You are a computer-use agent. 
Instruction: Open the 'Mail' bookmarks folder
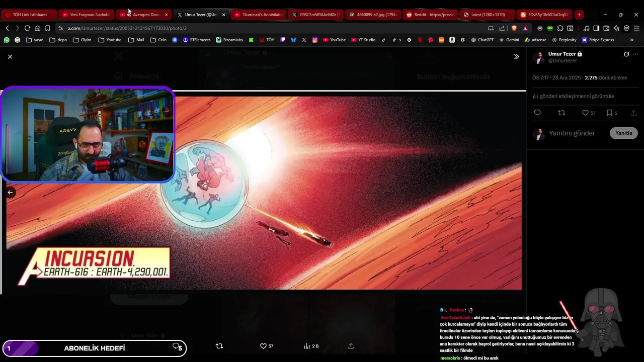point(136,40)
